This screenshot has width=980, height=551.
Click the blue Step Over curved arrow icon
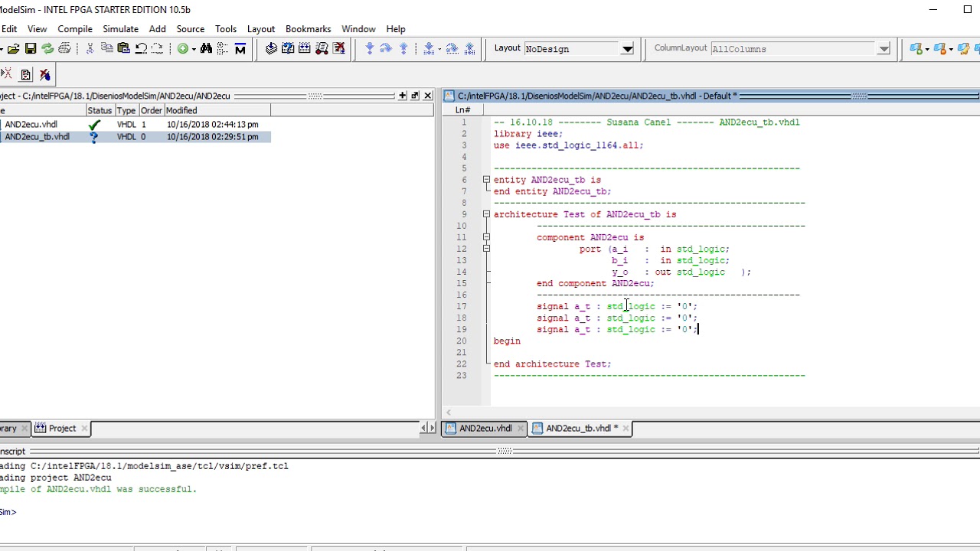[x=387, y=49]
